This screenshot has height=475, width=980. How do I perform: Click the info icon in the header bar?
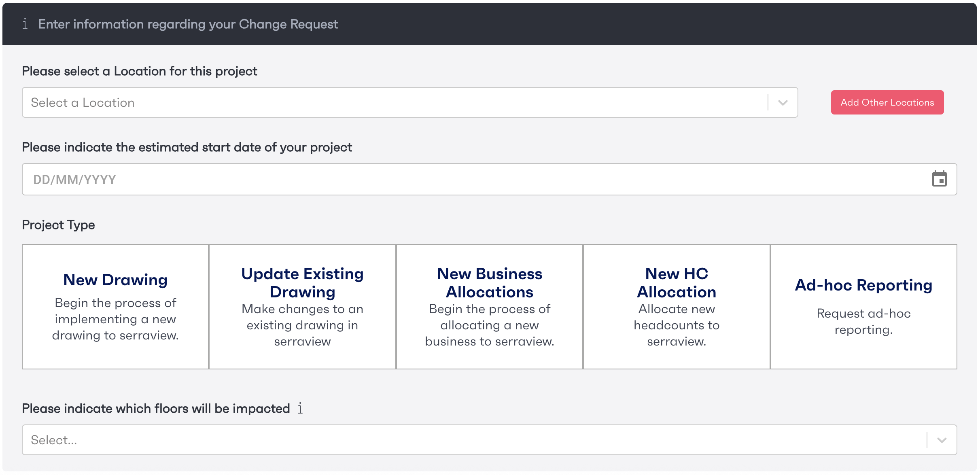click(25, 24)
